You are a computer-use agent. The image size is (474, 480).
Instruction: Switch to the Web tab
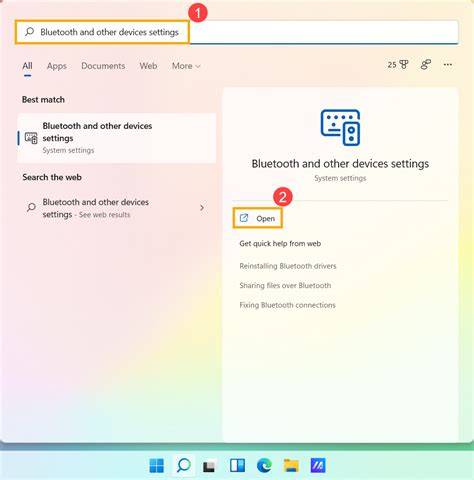click(x=148, y=66)
